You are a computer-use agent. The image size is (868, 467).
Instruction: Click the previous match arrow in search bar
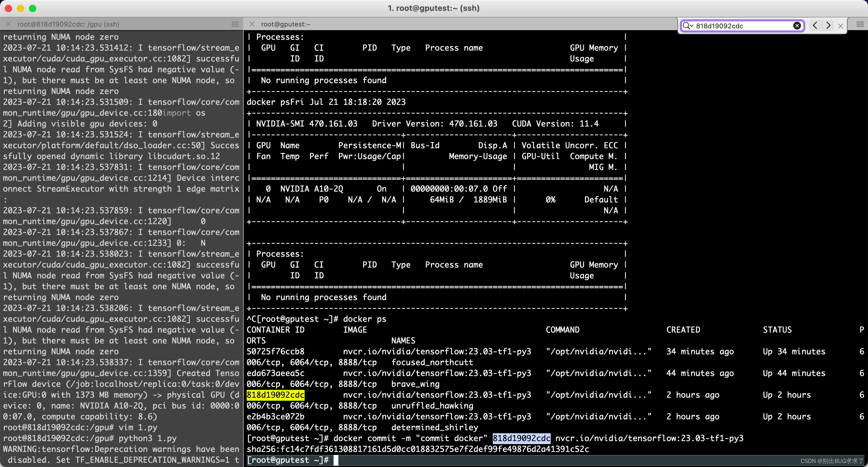click(815, 25)
